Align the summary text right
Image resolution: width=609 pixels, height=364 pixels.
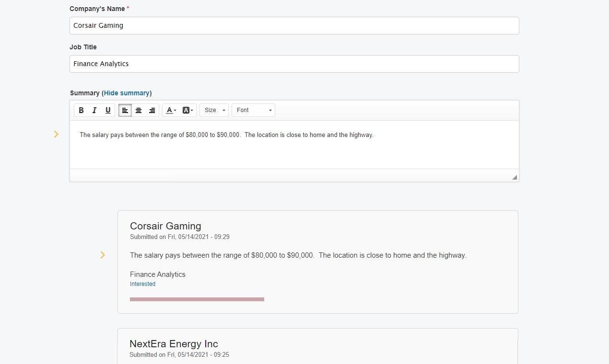tap(152, 110)
